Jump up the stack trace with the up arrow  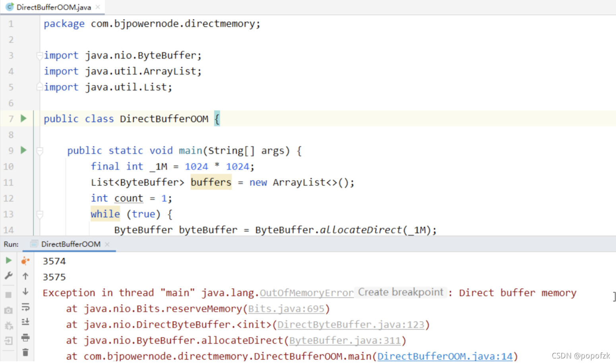click(25, 276)
